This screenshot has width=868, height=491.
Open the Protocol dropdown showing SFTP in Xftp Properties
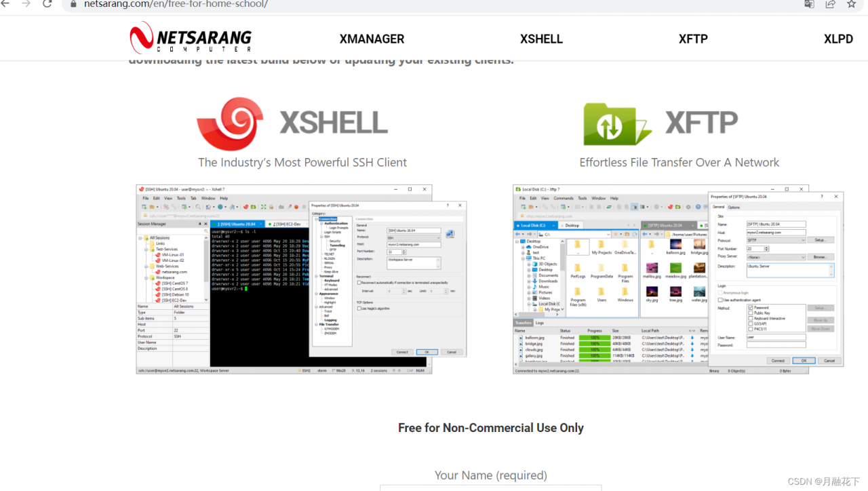776,240
